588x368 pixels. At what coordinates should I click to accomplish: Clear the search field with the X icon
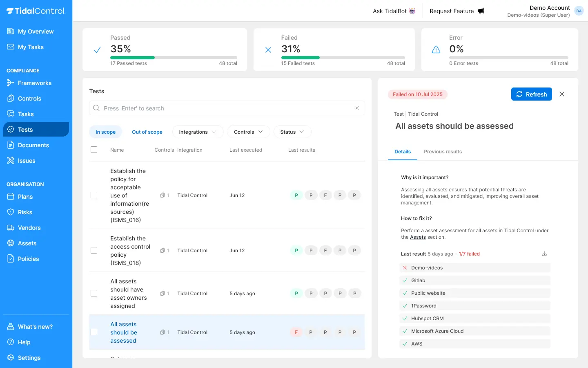(357, 108)
